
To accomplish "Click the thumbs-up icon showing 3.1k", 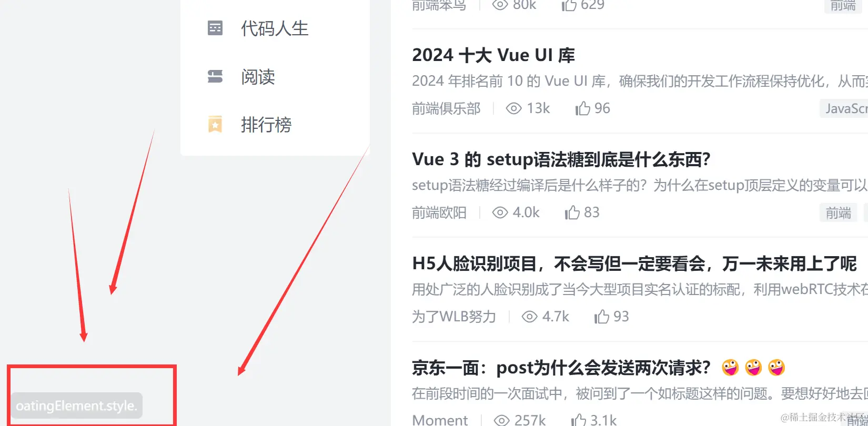I will [x=578, y=420].
